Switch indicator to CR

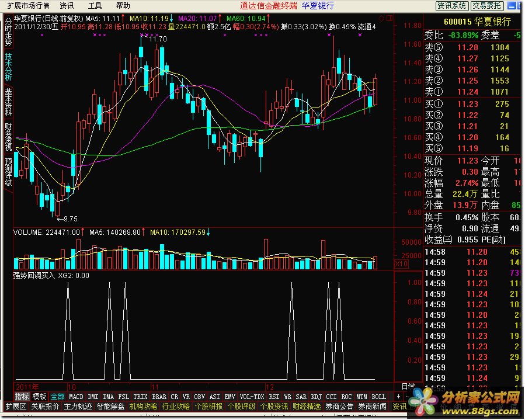175,397
